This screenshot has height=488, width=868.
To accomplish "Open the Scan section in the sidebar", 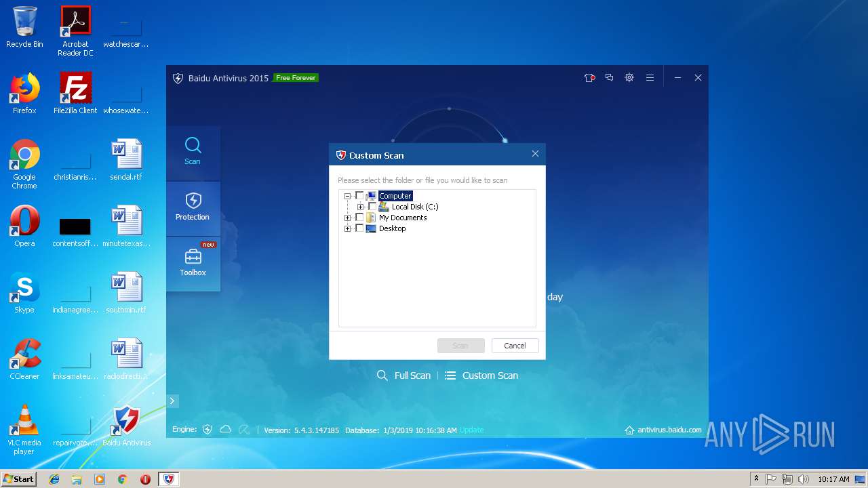I will coord(193,152).
